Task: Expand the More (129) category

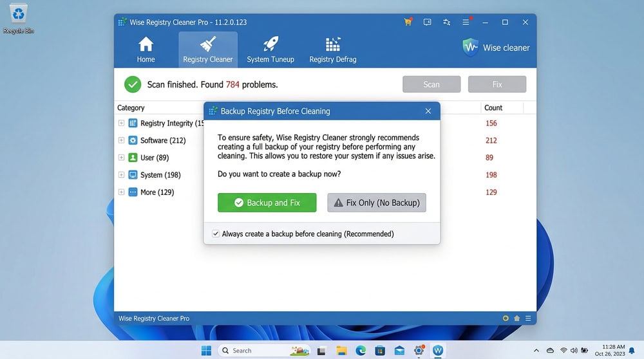Action: [x=121, y=192]
